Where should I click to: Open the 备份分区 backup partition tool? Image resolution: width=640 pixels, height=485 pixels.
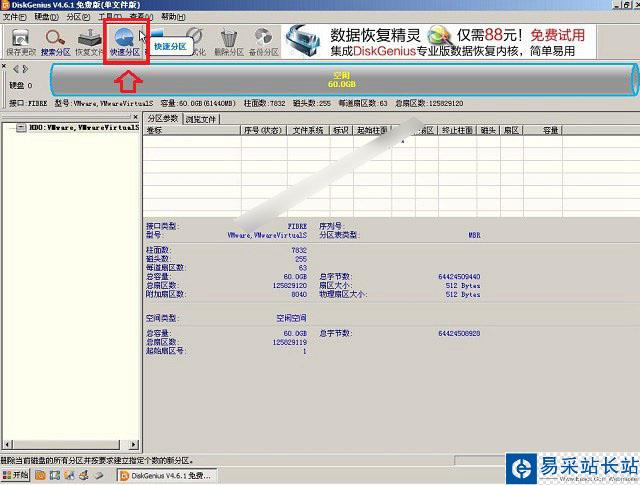264,42
